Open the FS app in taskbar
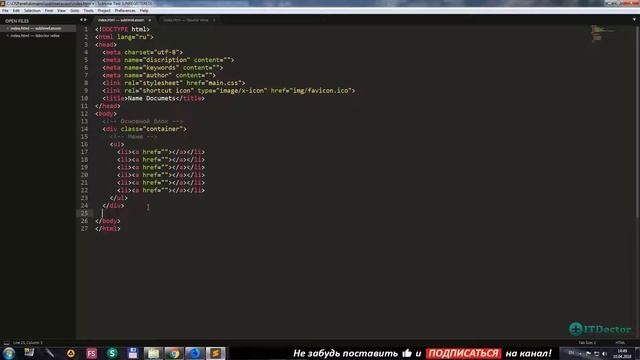 coord(91,353)
